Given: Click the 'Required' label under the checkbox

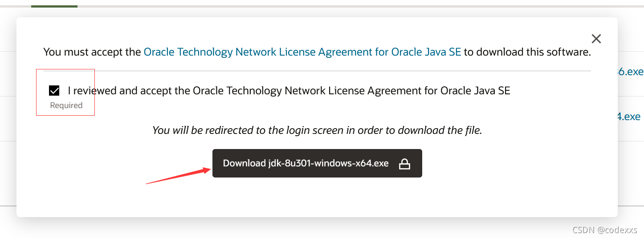Looking at the screenshot, I should point(66,105).
